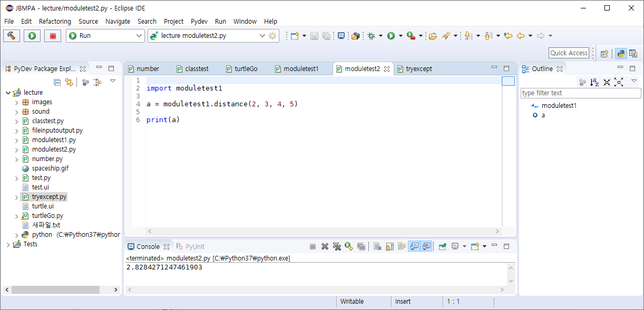Click the Search flashlight icon
This screenshot has height=310, width=644.
tap(446, 36)
